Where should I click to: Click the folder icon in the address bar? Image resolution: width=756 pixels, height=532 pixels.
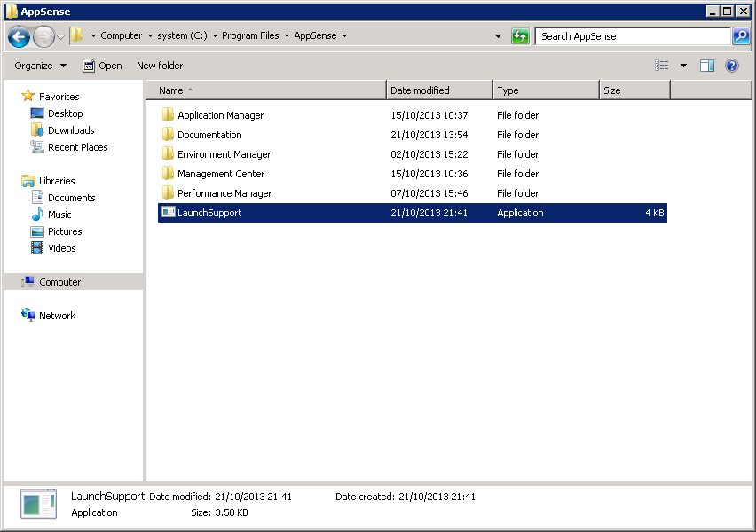[x=76, y=35]
